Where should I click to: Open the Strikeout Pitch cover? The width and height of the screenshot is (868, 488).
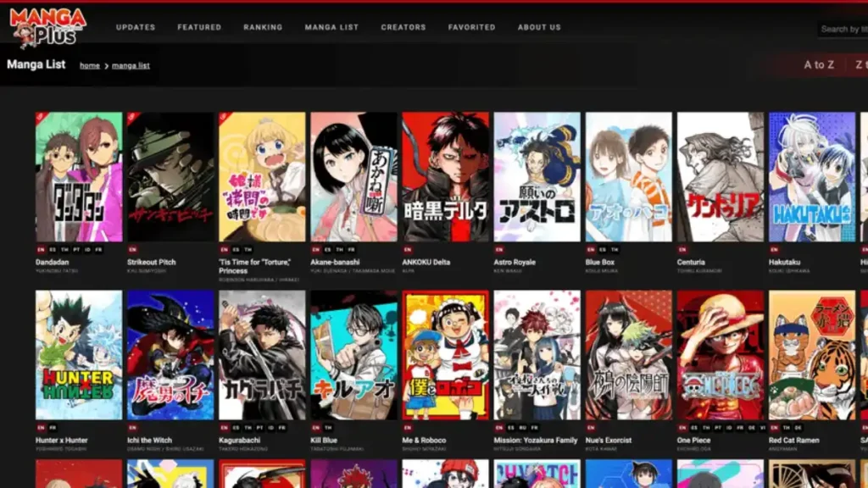(170, 177)
